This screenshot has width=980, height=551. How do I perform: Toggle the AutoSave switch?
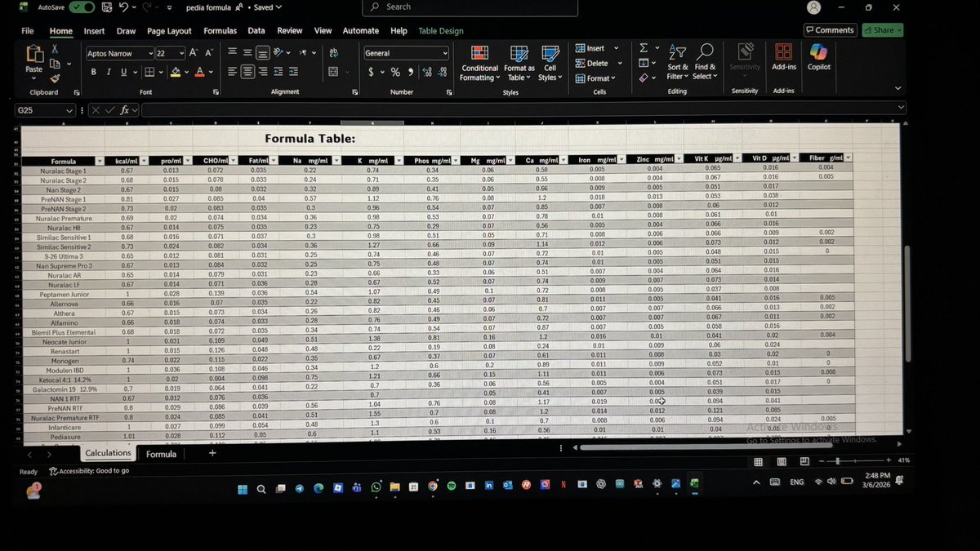pos(82,7)
